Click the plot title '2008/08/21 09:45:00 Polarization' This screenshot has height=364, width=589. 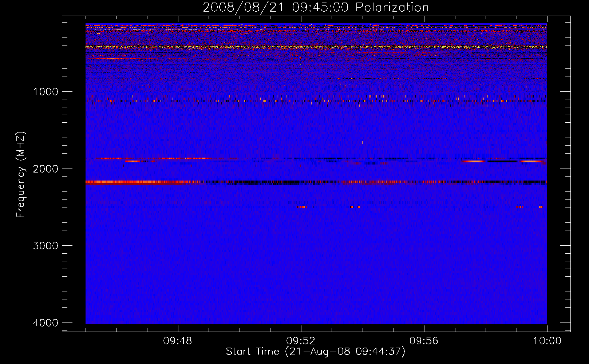(316, 8)
